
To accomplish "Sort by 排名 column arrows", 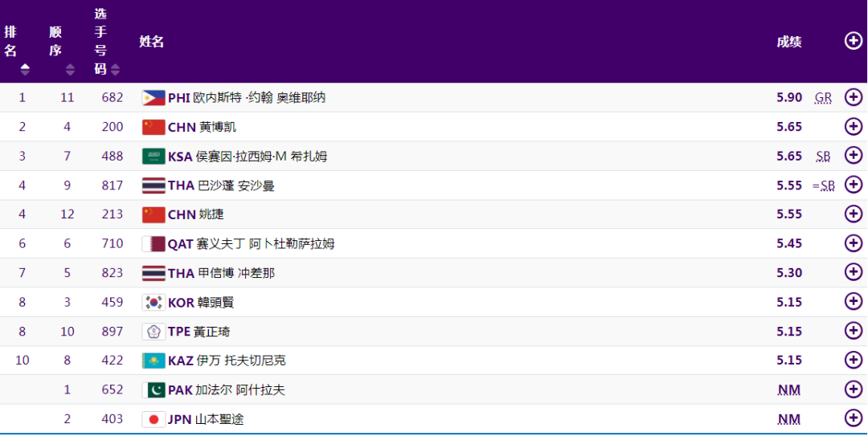I will [x=24, y=70].
